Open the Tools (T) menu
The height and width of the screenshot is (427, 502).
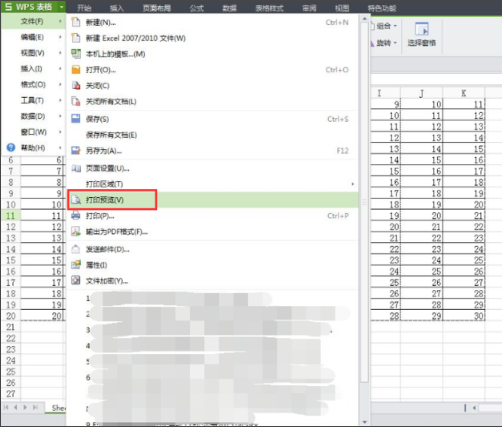pos(33,100)
